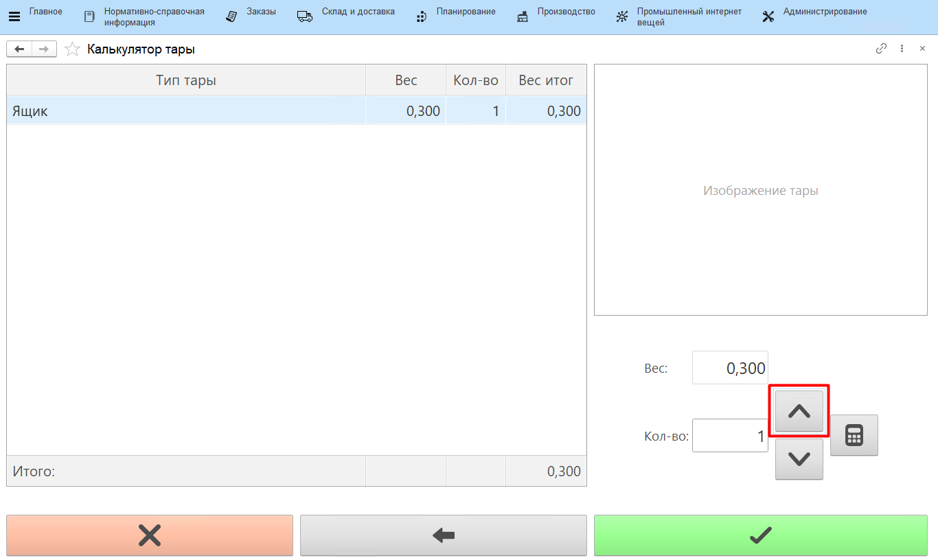Navigate forward with right arrow icon
938x560 pixels.
44,49
